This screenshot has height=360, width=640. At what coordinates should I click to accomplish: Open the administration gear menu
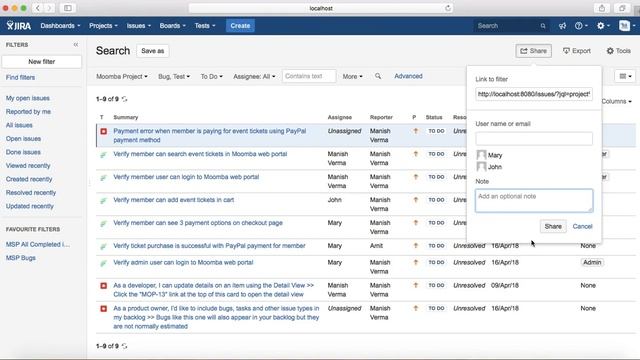click(603, 26)
